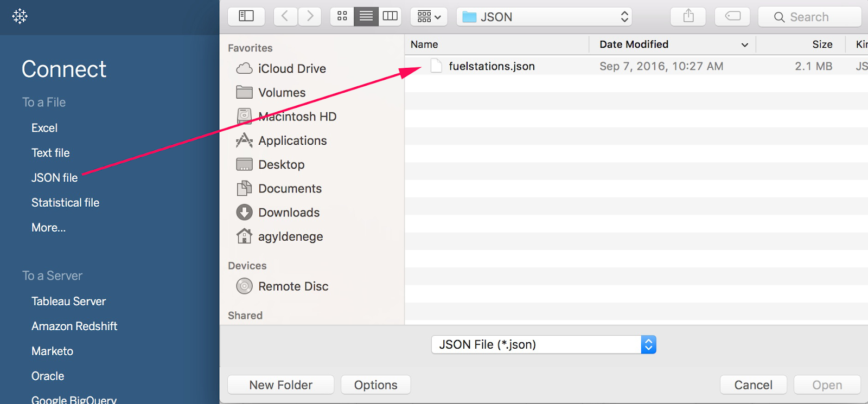The height and width of the screenshot is (404, 868).
Task: Switch to column view
Action: [x=390, y=16]
